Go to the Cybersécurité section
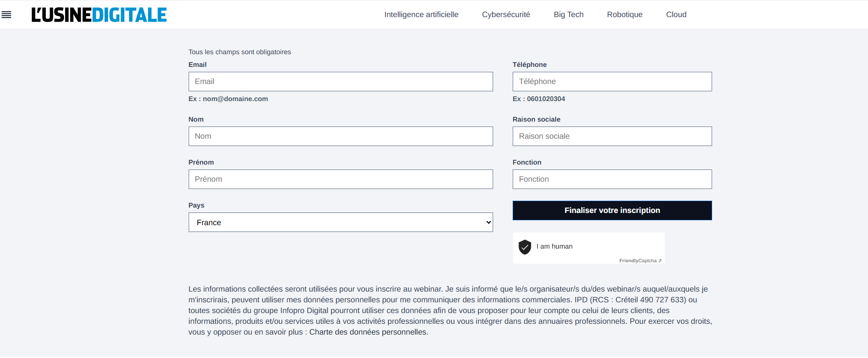Screen dimensions: 868x358 point(506,15)
